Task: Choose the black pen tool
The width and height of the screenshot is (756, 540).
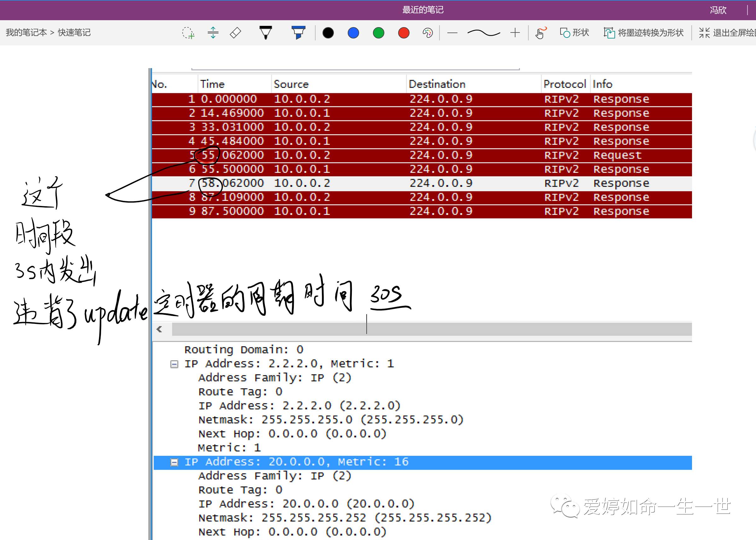Action: 265,32
